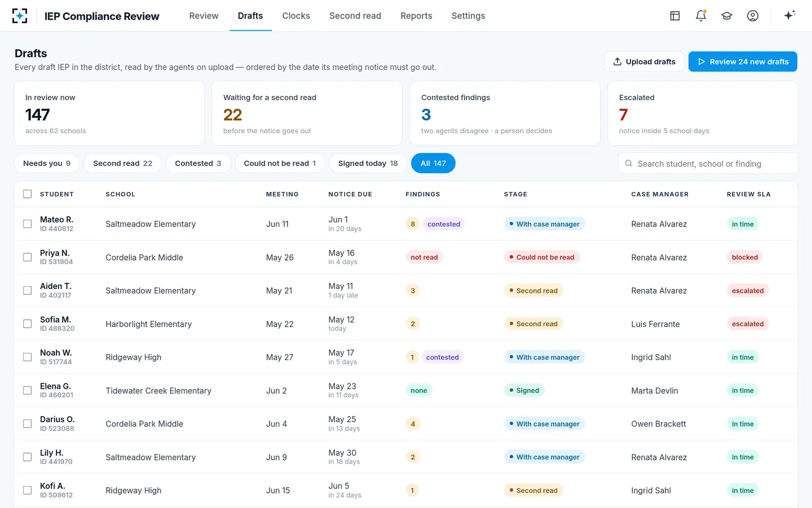Check the box for Aiden T.
This screenshot has height=508, width=812.
tap(27, 291)
